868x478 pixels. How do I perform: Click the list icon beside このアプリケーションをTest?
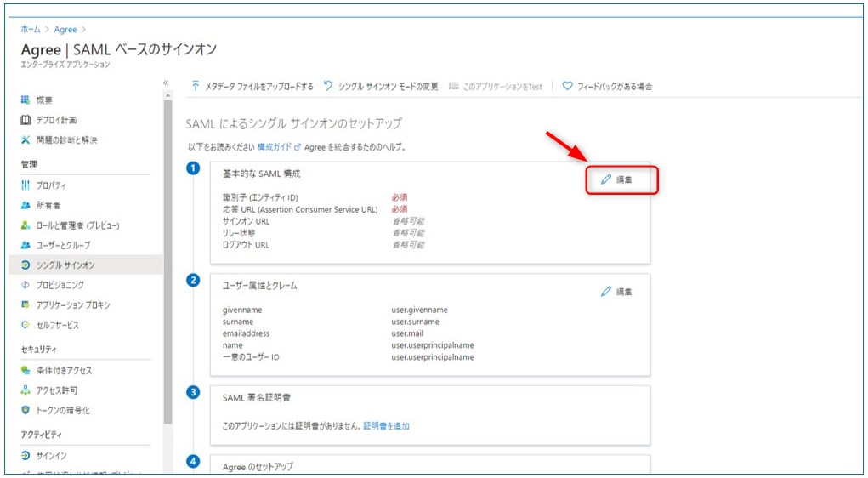(x=453, y=87)
